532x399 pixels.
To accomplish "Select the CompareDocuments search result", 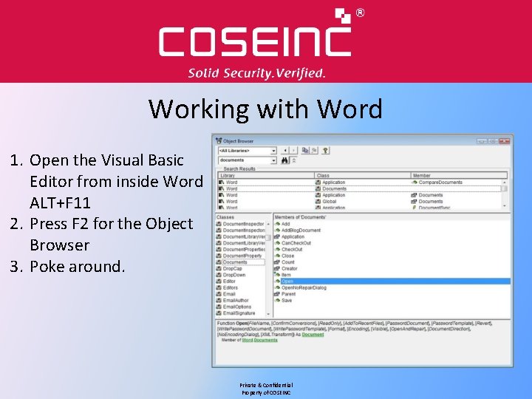I will click(440, 183).
